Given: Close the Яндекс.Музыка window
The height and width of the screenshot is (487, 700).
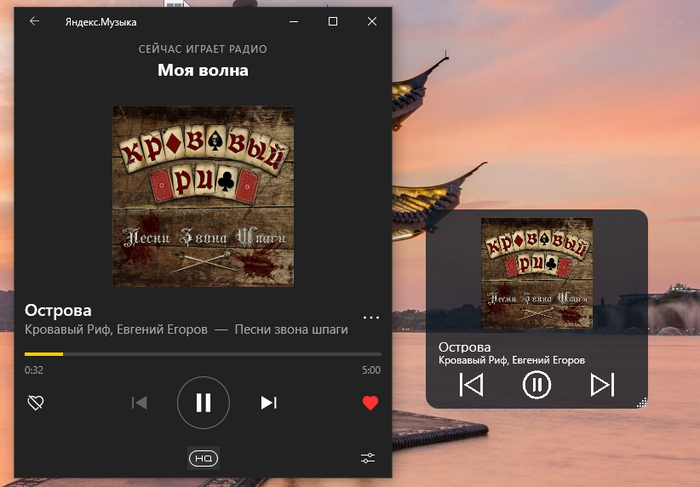Looking at the screenshot, I should coord(372,21).
